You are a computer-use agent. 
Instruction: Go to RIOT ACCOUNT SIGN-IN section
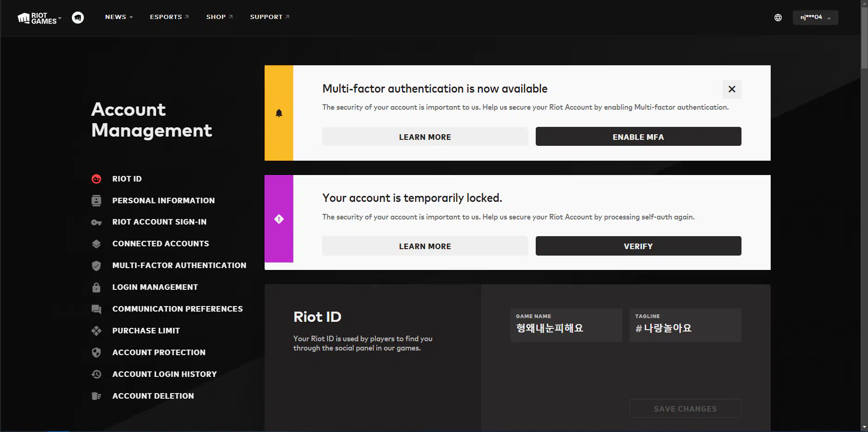click(x=159, y=222)
